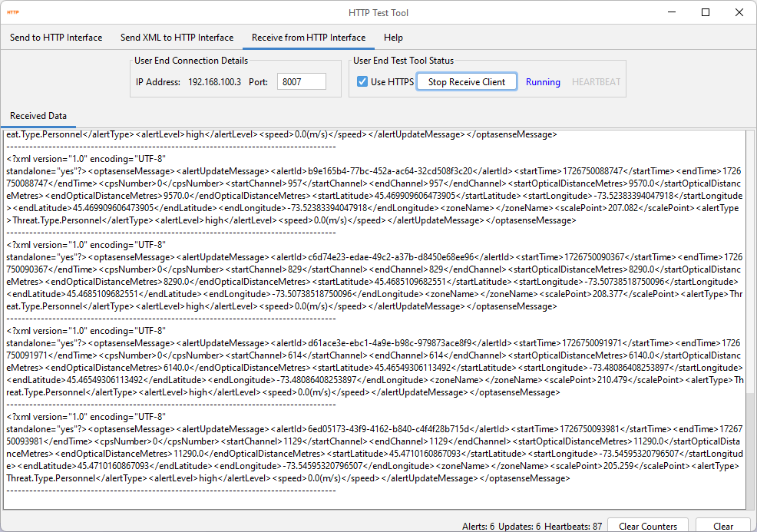
Task: Switch to the Send to HTTP Interface tab
Action: pos(56,37)
